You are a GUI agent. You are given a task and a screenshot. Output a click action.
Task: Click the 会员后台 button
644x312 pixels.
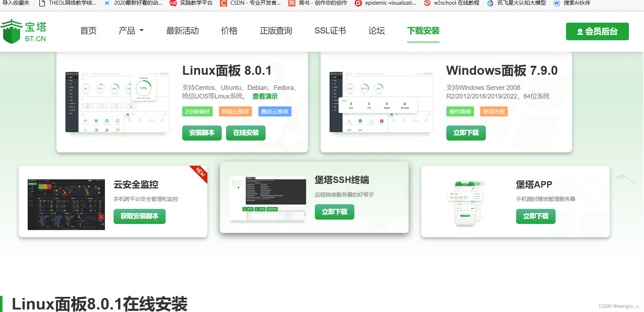597,32
